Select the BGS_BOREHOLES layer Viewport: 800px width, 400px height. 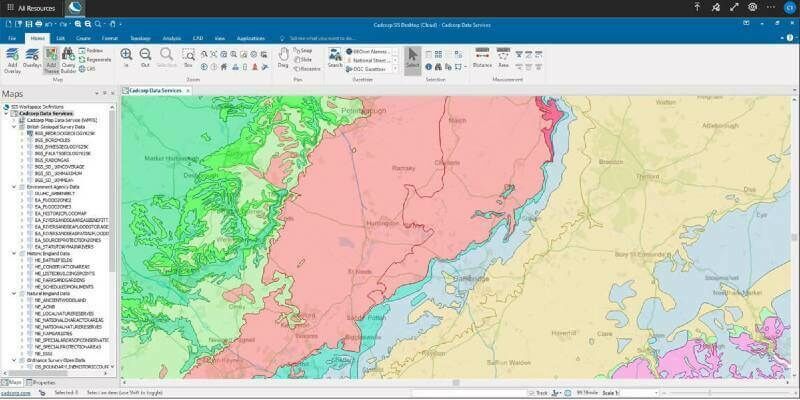[52, 140]
